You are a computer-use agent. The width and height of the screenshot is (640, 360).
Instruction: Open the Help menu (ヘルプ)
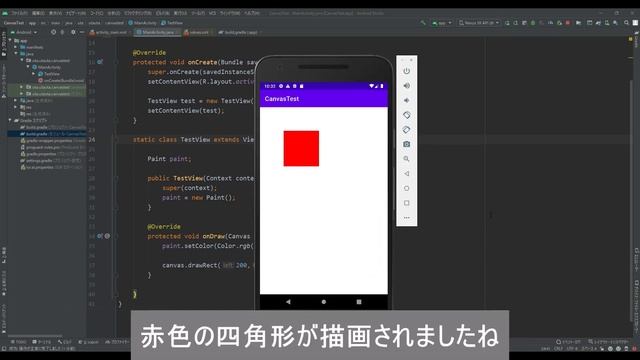click(252, 13)
